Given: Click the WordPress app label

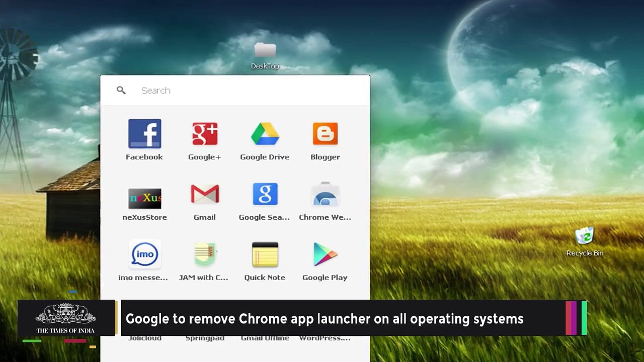Looking at the screenshot, I should click(325, 338).
